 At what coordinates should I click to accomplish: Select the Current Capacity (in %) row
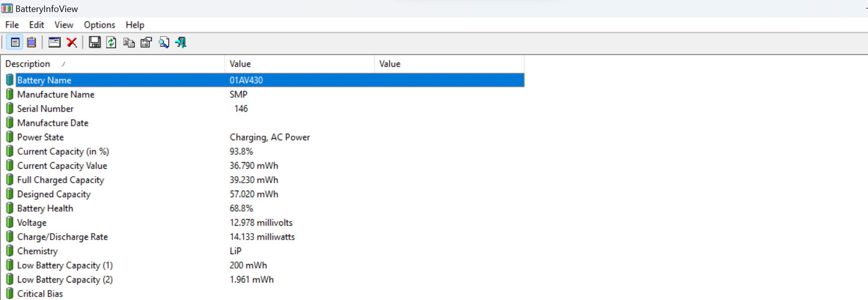pyautogui.click(x=63, y=151)
